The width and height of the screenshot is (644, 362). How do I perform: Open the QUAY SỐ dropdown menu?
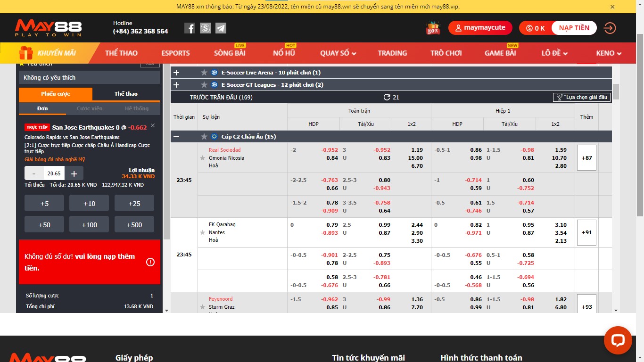point(338,53)
